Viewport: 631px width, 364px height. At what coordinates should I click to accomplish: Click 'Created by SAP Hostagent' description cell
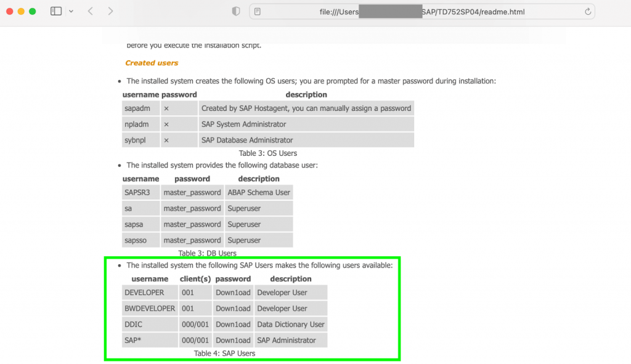pyautogui.click(x=306, y=108)
